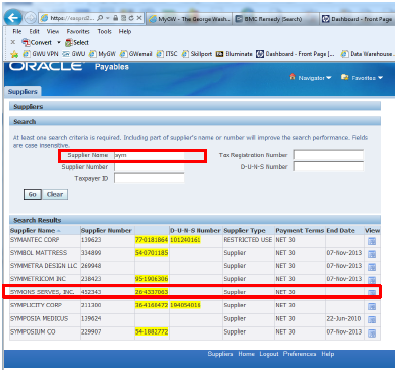Screen dimensions: 399x375
Task: Click the Supplier Type column header
Action: click(x=244, y=230)
